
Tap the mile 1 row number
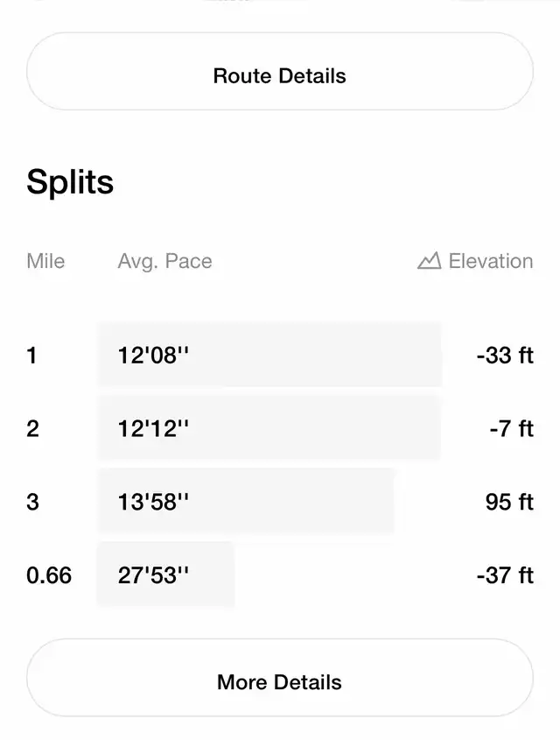(32, 356)
